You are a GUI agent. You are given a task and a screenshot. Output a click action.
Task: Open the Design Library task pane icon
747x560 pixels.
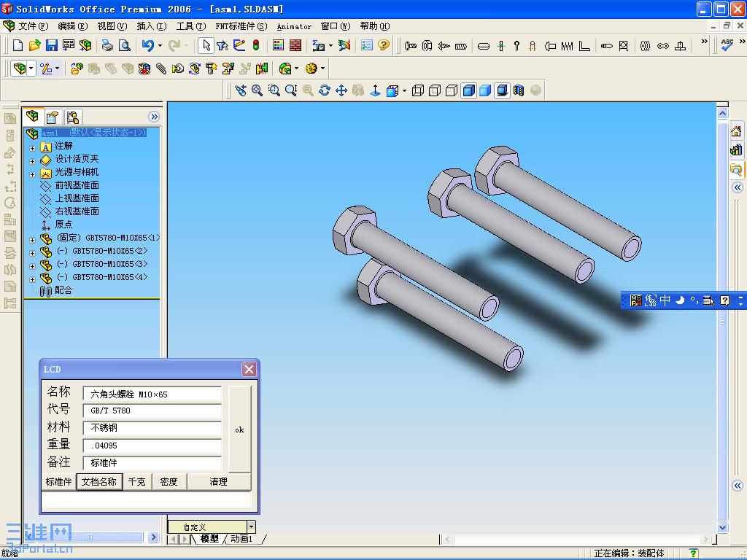(x=737, y=150)
